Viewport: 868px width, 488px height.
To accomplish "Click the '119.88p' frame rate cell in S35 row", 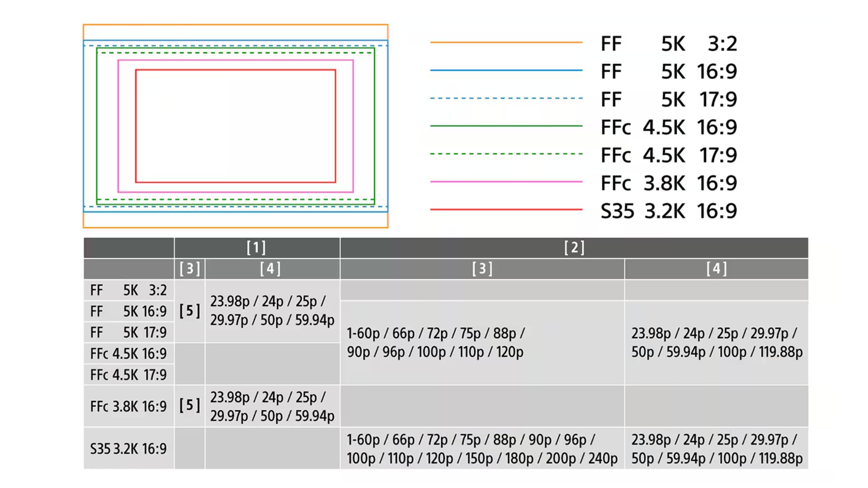I will 717,449.
